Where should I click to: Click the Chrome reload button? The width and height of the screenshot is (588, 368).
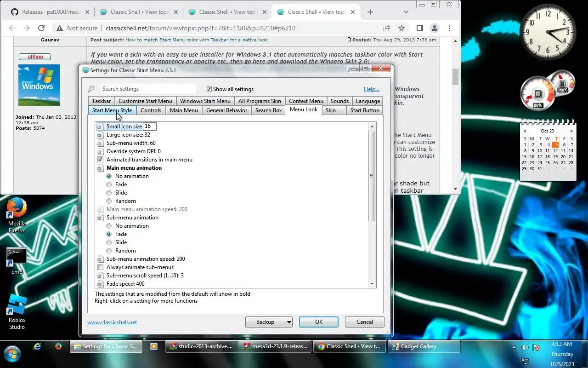41,28
